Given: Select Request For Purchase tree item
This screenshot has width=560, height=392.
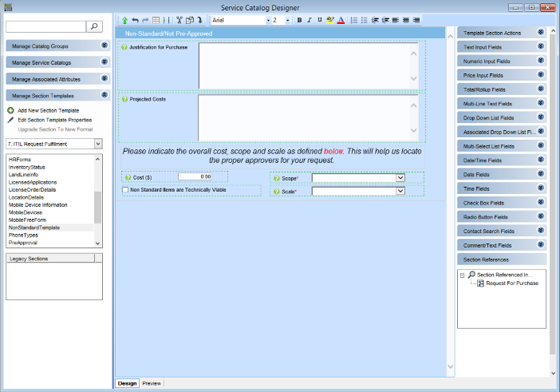Looking at the screenshot, I should (512, 283).
